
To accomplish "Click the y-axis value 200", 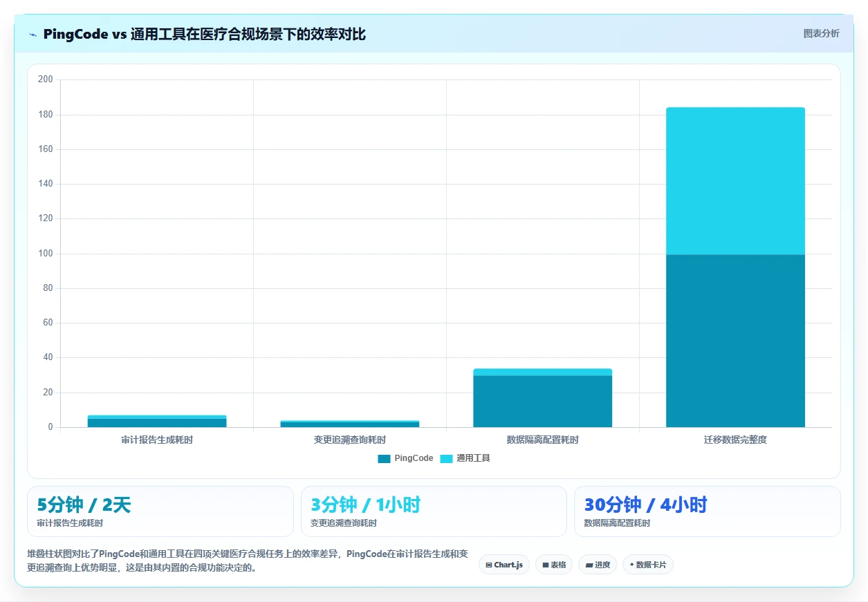I will tap(46, 79).
